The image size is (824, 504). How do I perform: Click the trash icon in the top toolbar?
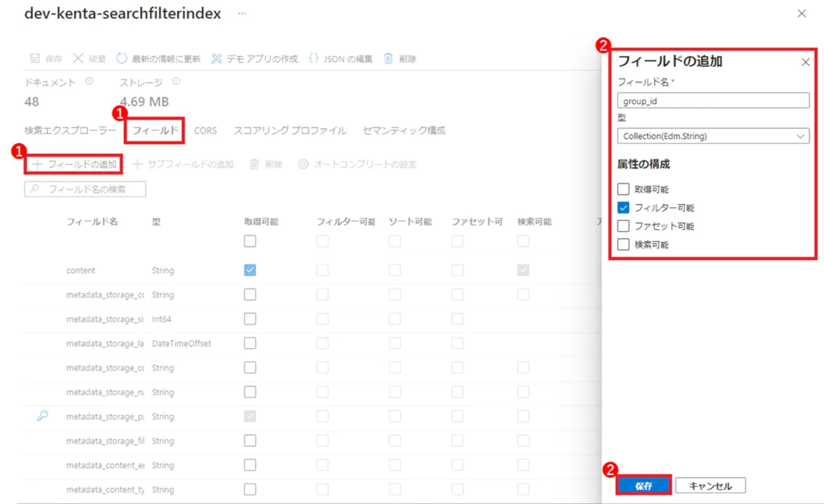tap(388, 59)
